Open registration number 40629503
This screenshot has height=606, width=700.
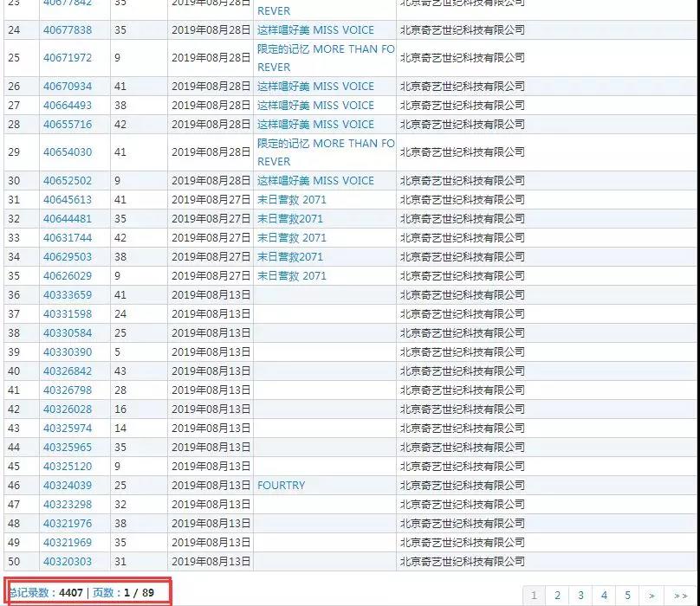pos(68,257)
